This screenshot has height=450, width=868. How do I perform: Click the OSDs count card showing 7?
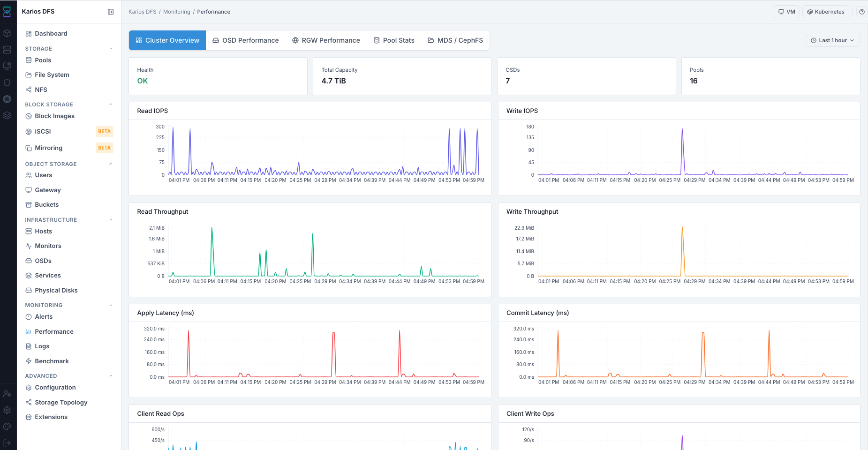pos(587,76)
